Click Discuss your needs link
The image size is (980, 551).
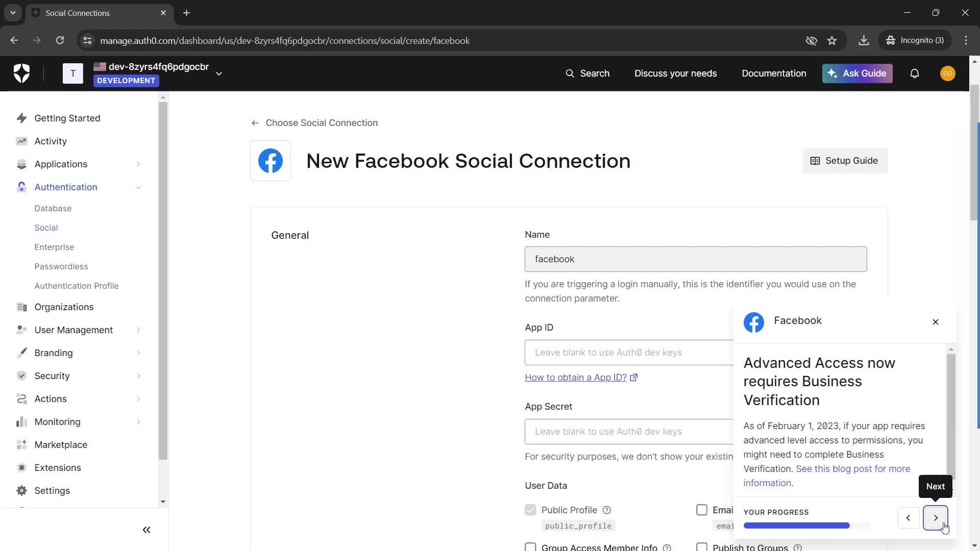click(x=675, y=73)
